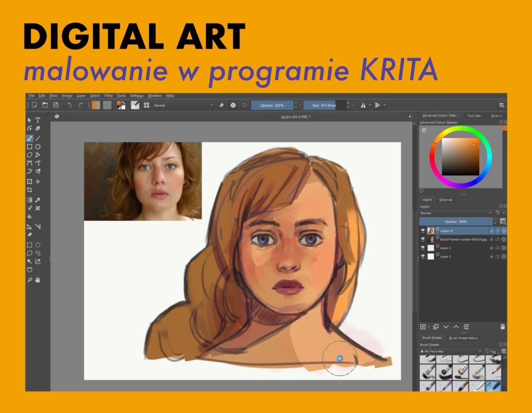Switch to the Brush Preset History tab
This screenshot has height=413, width=532.
(463, 338)
